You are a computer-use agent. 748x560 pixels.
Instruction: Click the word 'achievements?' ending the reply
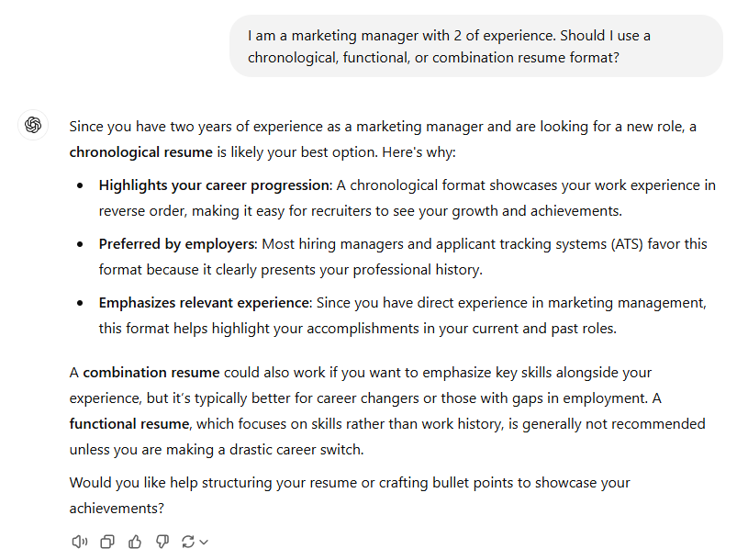tap(117, 508)
